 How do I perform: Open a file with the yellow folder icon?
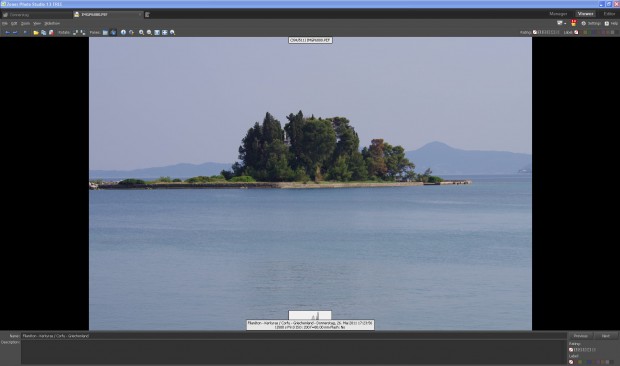(36, 32)
